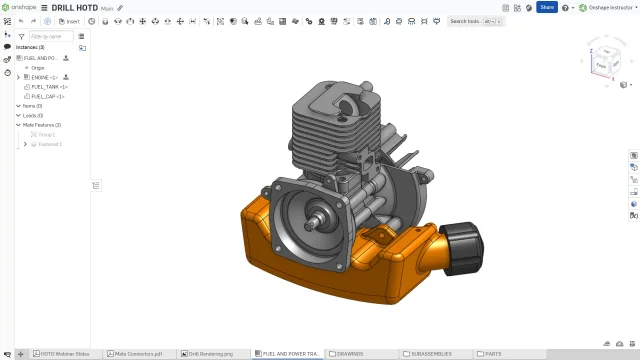Toggle the list view icon beside filter field
This screenshot has height=360, width=640.
coord(81,36)
